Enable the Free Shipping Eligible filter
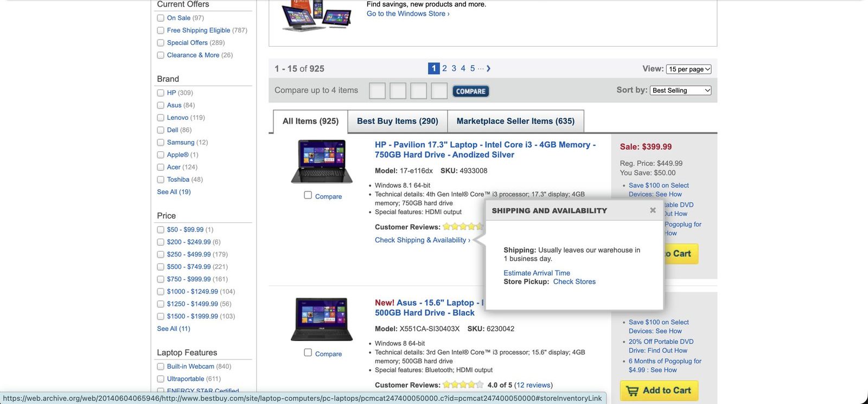This screenshot has width=868, height=404. click(x=161, y=30)
